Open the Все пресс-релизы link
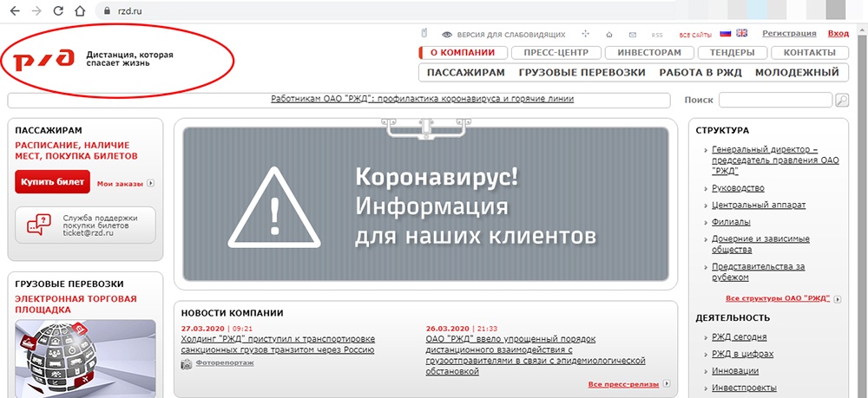This screenshot has height=398, width=868. 623,383
